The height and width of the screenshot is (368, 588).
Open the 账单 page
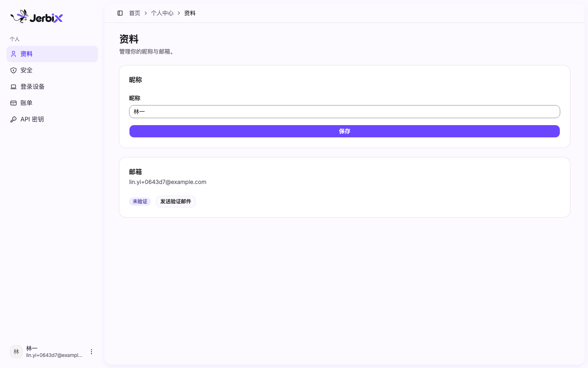click(52, 103)
